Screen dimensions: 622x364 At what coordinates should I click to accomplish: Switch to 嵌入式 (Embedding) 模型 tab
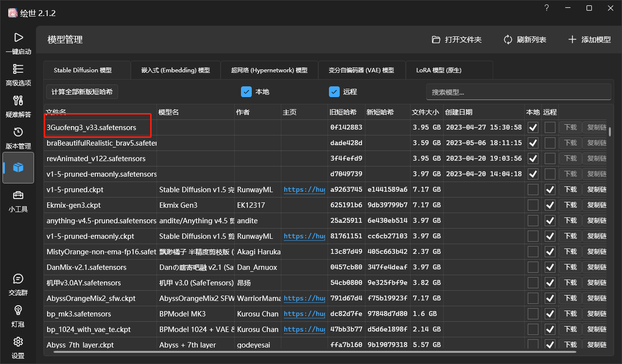175,70
